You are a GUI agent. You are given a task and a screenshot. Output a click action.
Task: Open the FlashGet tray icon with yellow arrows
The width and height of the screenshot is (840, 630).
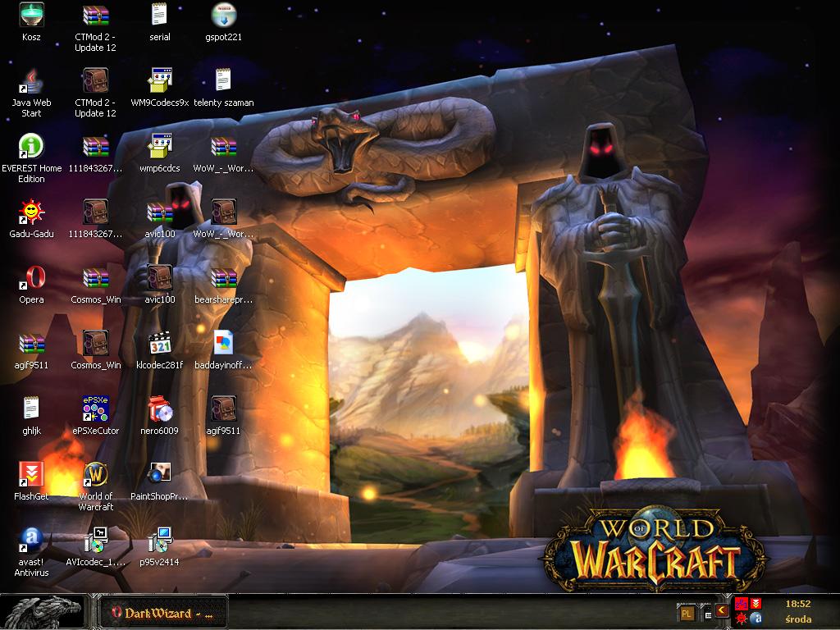(756, 604)
